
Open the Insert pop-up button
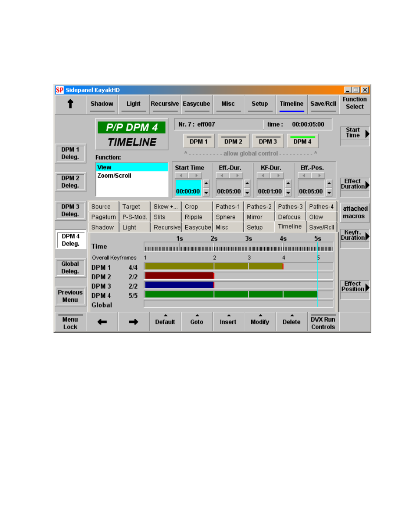229,322
